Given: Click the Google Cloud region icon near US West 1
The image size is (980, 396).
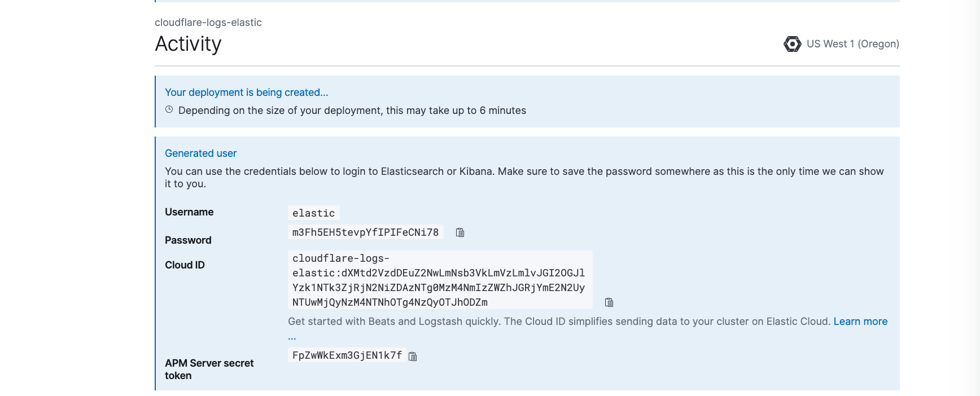Looking at the screenshot, I should (793, 43).
